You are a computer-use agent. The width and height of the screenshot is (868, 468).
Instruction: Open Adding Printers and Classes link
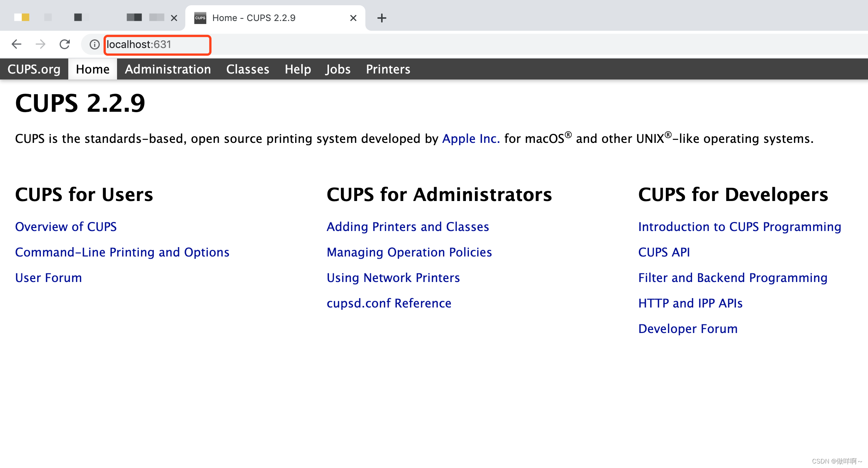[408, 227]
